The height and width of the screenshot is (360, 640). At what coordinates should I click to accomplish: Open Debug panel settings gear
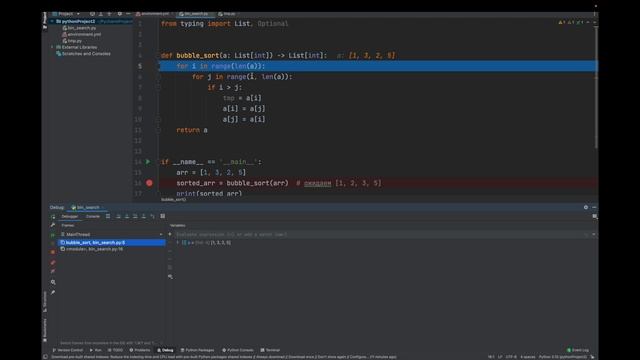pos(586,207)
